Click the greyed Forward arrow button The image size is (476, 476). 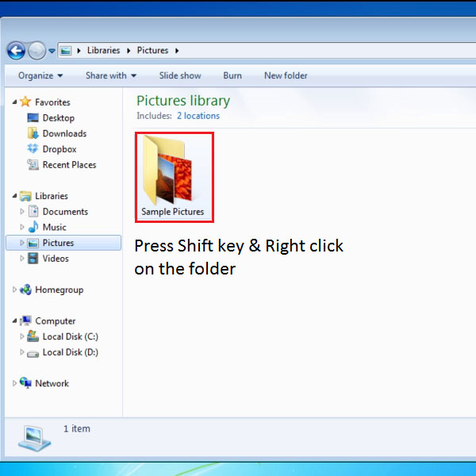coord(37,51)
